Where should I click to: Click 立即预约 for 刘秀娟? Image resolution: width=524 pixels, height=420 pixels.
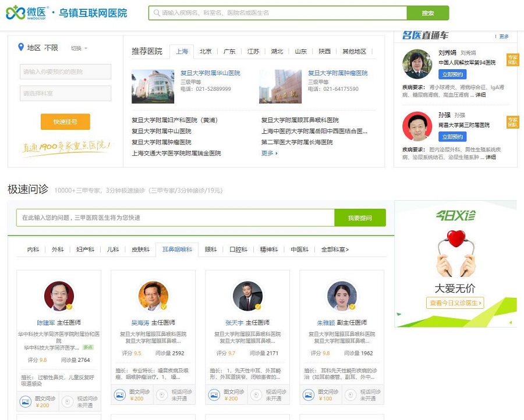tap(452, 74)
